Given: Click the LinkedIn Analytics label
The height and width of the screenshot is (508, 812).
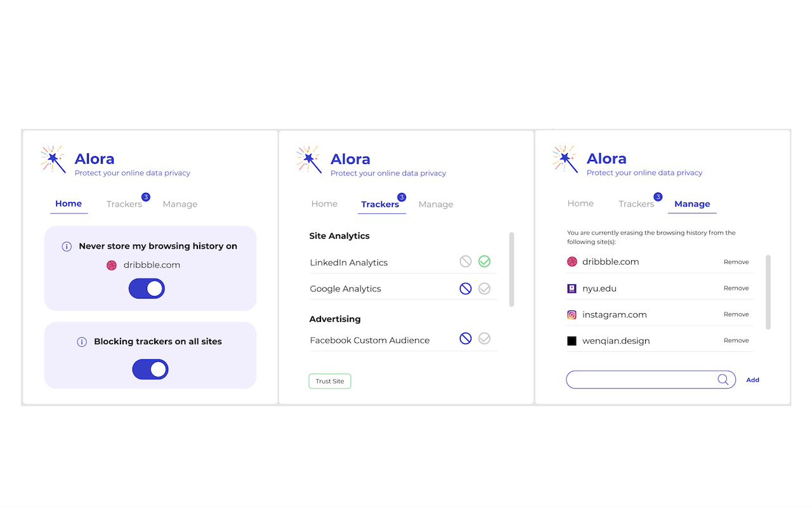Looking at the screenshot, I should tap(349, 263).
